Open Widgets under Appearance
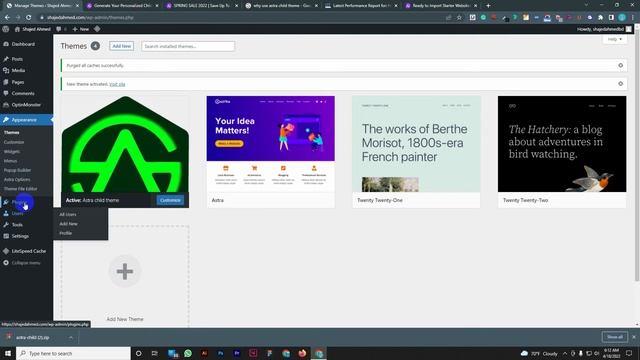The height and width of the screenshot is (360, 640). pyautogui.click(x=12, y=151)
